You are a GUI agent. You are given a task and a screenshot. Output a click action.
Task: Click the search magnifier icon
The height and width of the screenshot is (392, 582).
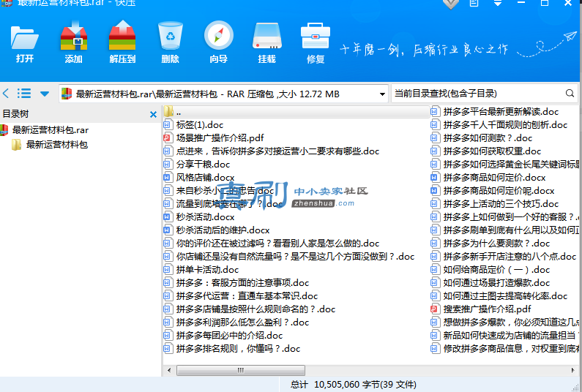[570, 94]
